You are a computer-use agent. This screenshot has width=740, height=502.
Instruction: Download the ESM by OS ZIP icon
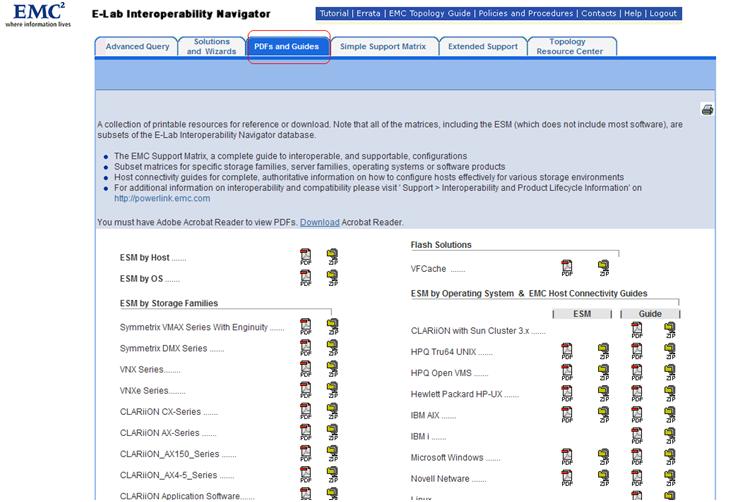click(333, 278)
